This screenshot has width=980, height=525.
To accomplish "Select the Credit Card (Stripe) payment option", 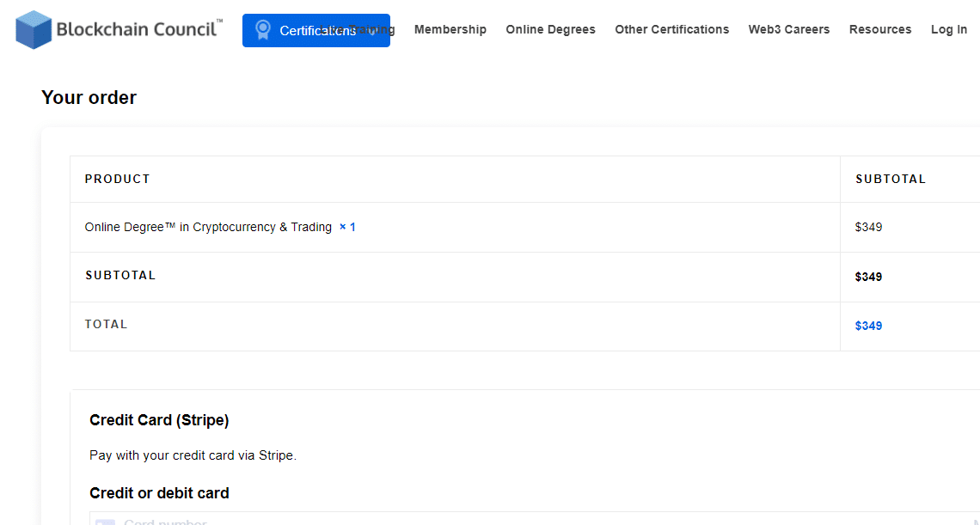I will coord(159,420).
